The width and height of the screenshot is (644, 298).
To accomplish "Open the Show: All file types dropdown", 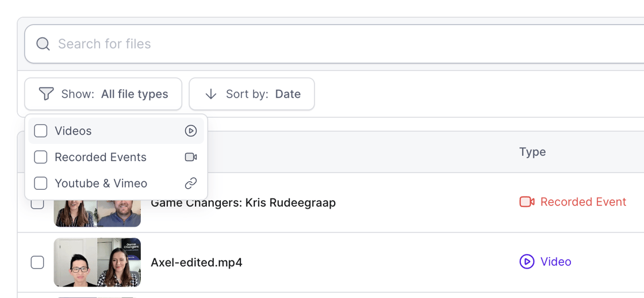I will click(103, 94).
